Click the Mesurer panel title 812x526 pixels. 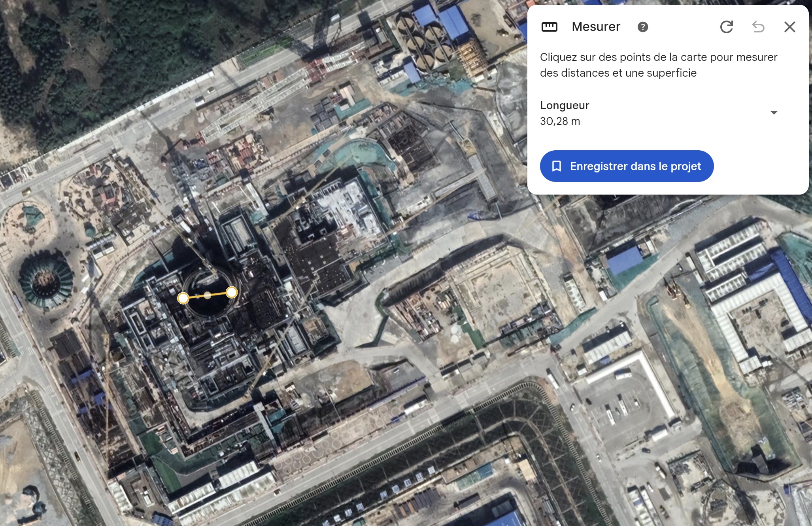[596, 27]
